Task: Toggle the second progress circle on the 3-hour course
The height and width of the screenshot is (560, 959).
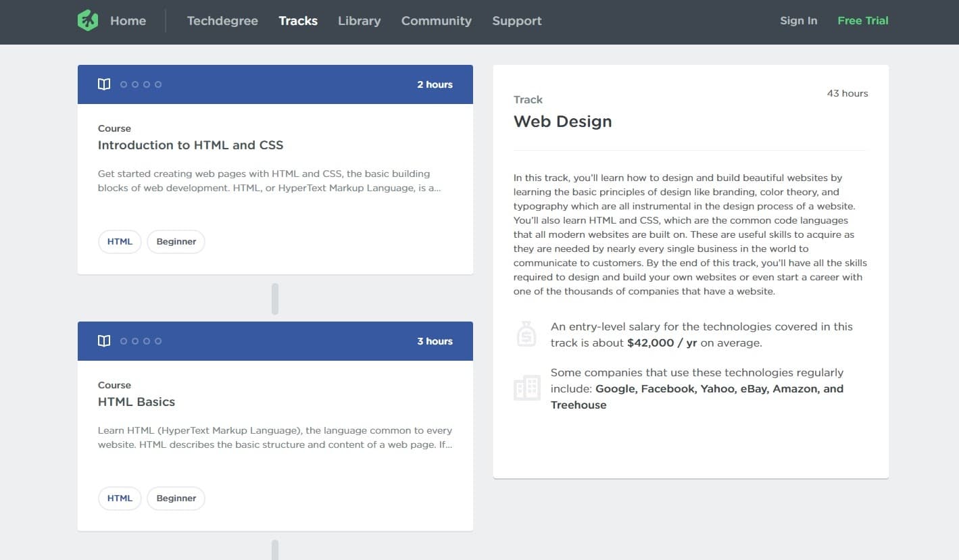Action: click(134, 340)
